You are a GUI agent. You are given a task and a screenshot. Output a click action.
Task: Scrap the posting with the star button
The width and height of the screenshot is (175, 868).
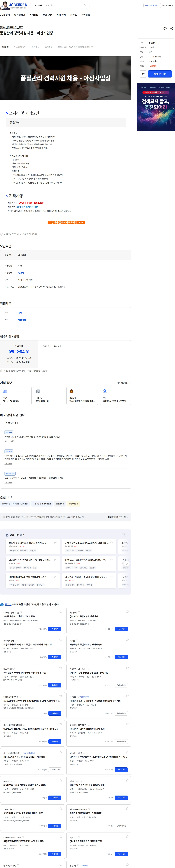pos(143,74)
